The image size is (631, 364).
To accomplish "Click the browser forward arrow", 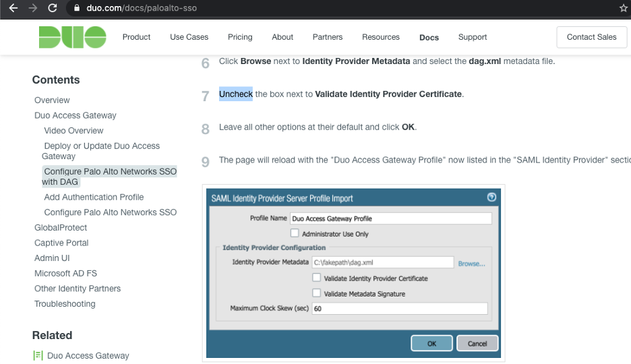I will [x=32, y=8].
